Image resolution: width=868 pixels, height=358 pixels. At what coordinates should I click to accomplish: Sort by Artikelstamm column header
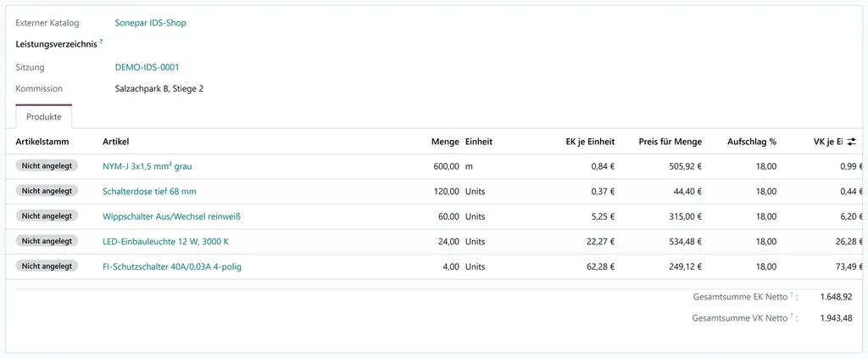point(42,142)
